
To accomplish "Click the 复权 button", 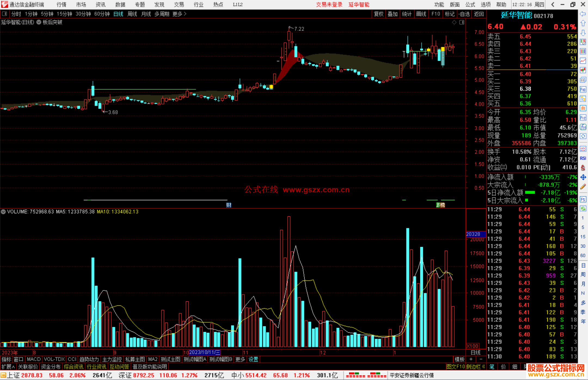I will tap(378, 14).
